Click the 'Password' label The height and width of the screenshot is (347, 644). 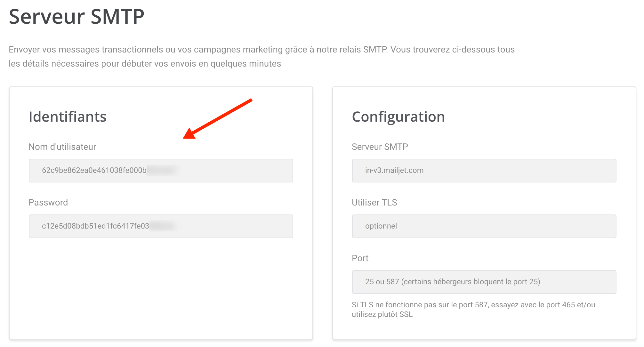[x=48, y=202]
